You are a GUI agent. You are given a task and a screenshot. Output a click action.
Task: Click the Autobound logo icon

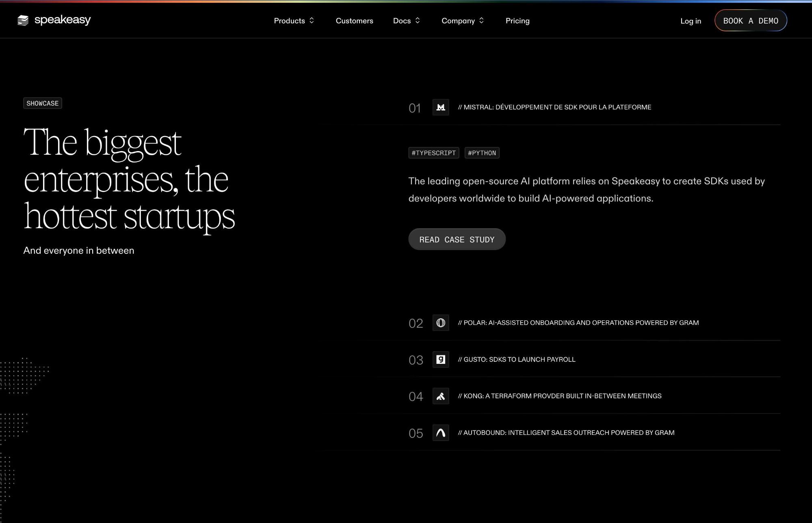click(440, 433)
